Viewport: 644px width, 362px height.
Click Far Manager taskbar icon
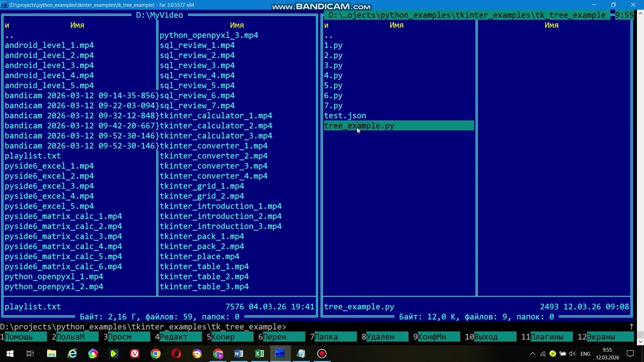tap(280, 354)
